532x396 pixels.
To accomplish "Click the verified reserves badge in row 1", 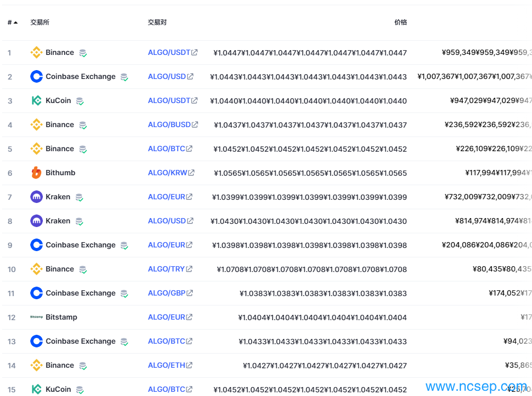I will 83,53.
